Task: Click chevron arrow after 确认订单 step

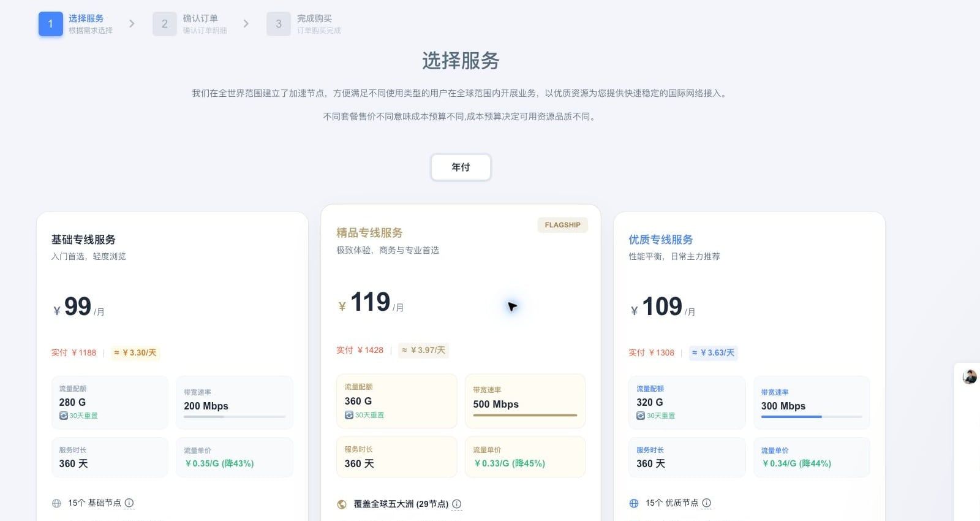Action: click(x=246, y=24)
